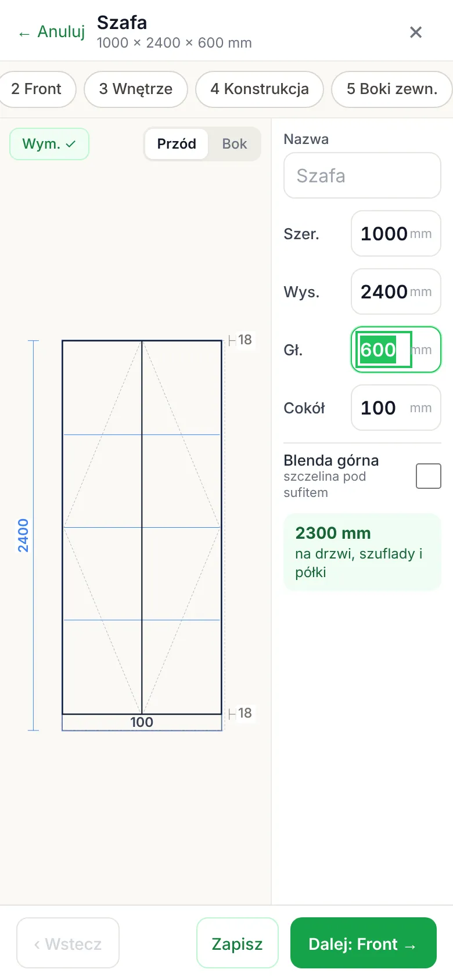
Task: Click the 100 plinth in drawing
Action: (142, 722)
